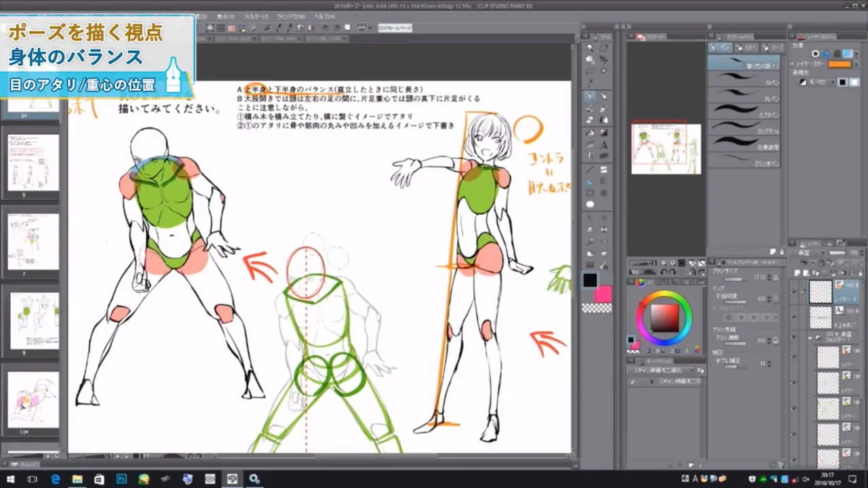Click the delete layer trash icon
Viewport: 868px width, 488px height.
coord(860,272)
